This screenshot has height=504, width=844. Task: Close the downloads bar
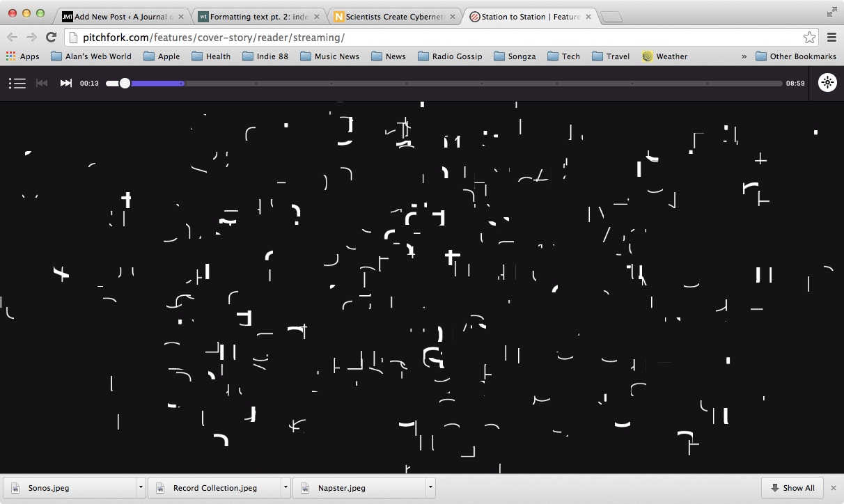(x=834, y=488)
